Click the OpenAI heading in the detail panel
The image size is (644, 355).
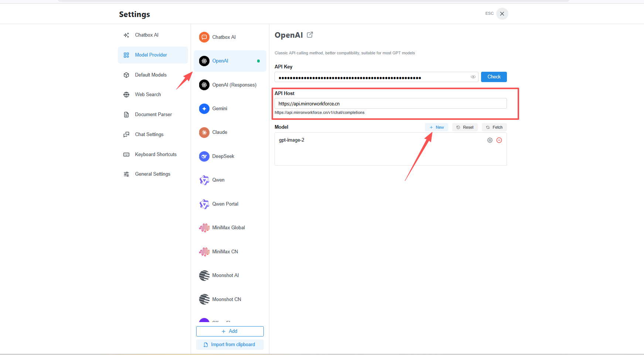[289, 35]
